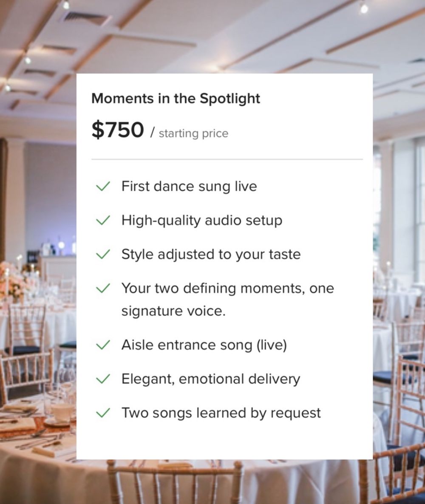Click the checkmark next to Elegant, emotional delivery
This screenshot has width=425, height=504.
tap(103, 379)
